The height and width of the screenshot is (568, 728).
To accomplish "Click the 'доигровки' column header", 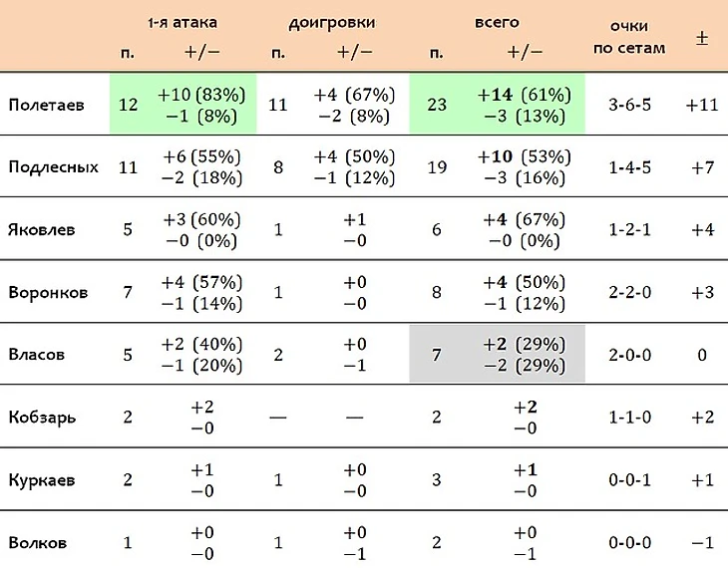I will tap(332, 23).
